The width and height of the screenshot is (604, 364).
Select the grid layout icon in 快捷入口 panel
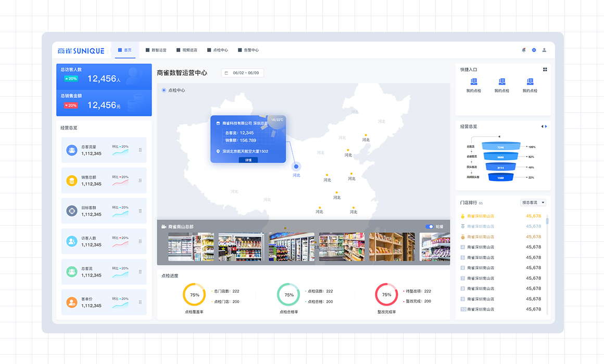(x=545, y=69)
